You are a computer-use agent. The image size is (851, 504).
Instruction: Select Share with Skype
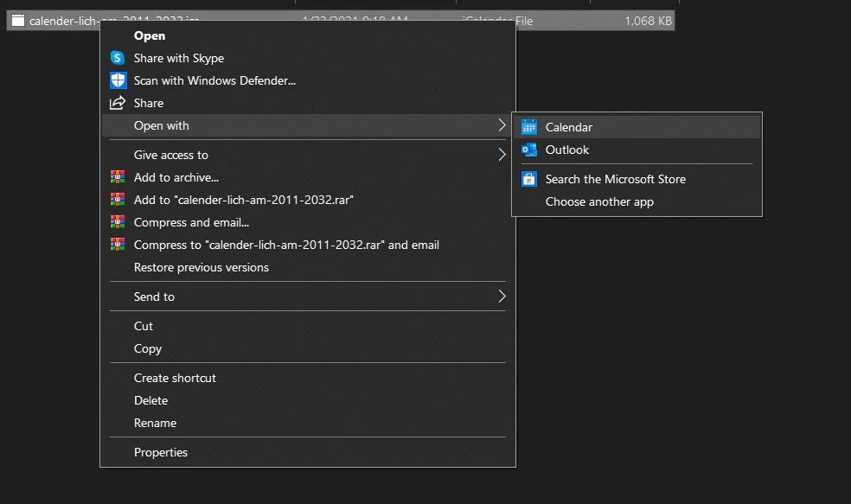pos(308,58)
